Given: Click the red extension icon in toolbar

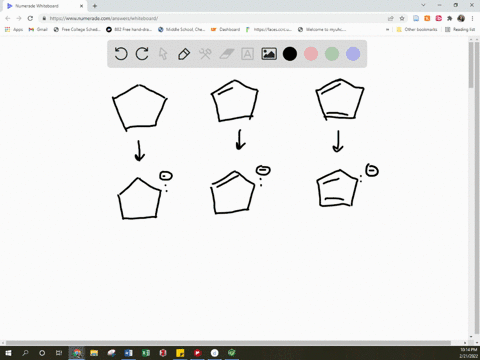Looking at the screenshot, I should click(438, 18).
